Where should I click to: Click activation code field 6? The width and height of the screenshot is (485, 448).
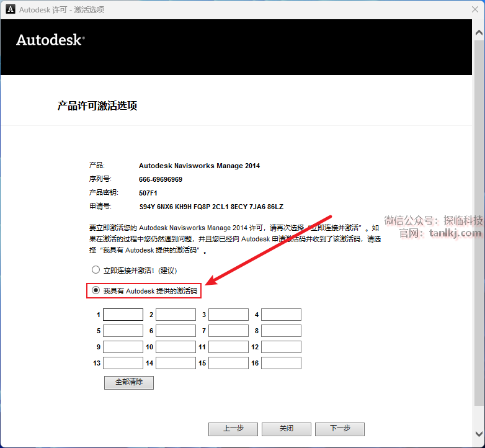point(176,331)
